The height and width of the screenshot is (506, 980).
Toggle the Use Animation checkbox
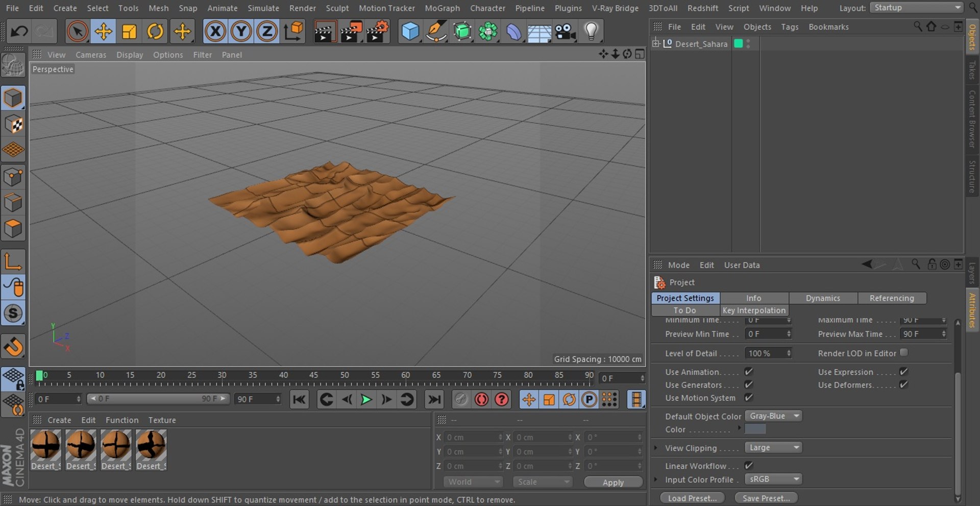749,372
